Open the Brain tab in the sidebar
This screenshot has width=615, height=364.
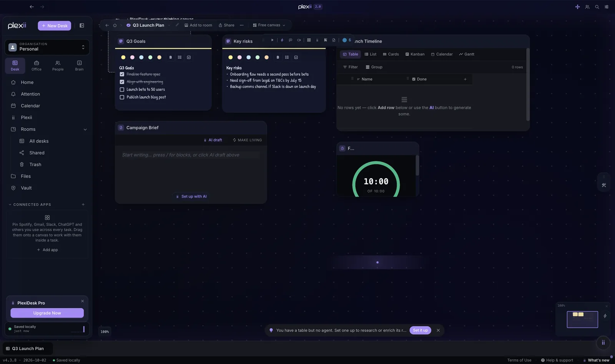click(79, 66)
